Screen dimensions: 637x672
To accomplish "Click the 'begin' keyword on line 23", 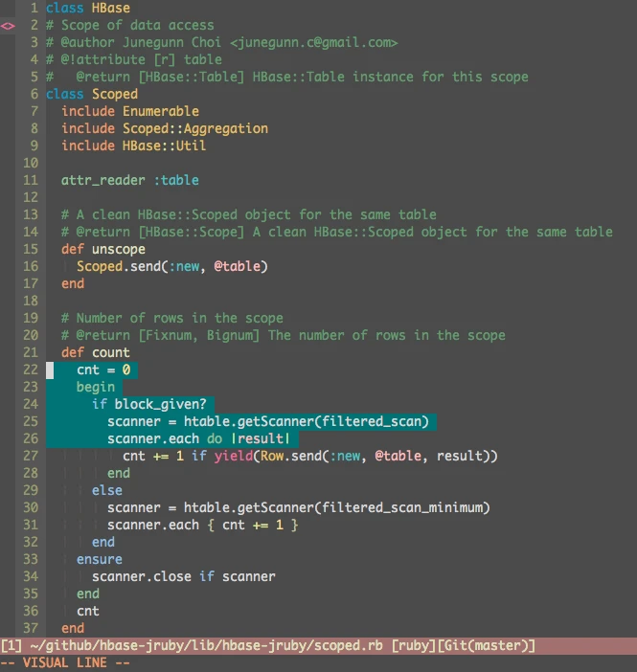I will click(96, 387).
